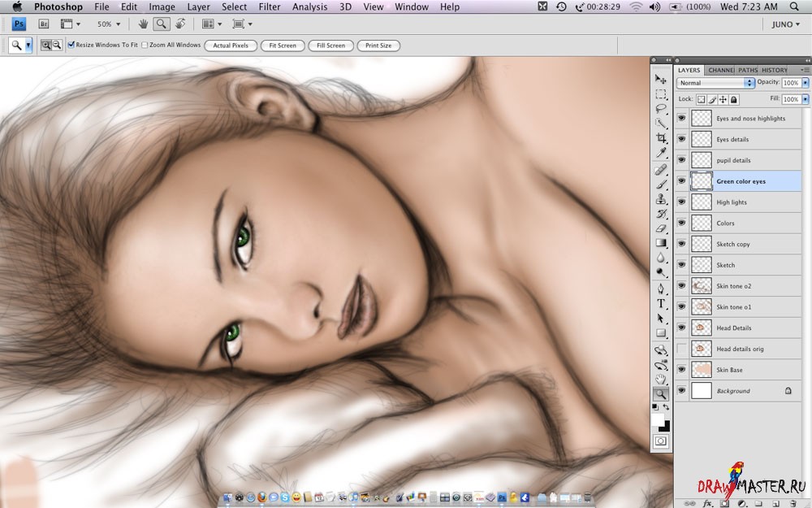The height and width of the screenshot is (508, 812).
Task: Enable Zoom All Windows checkbox
Action: (x=145, y=45)
